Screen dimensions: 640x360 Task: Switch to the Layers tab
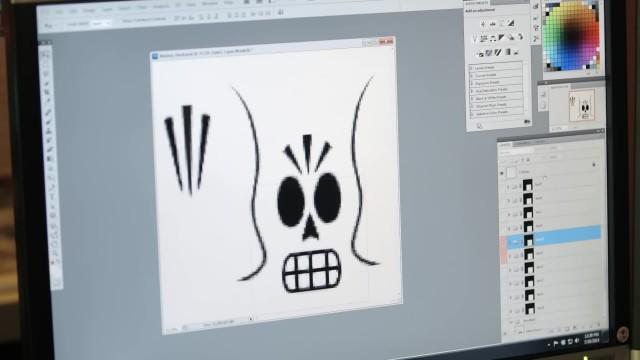click(505, 145)
